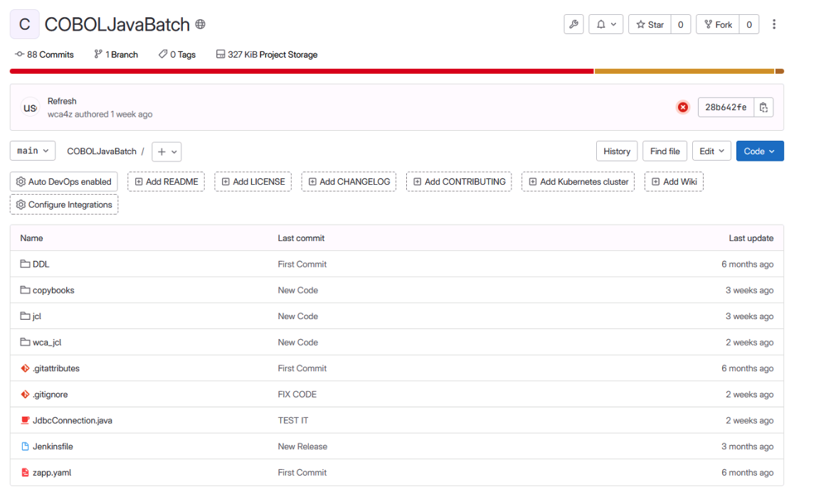Image resolution: width=816 pixels, height=504 pixels.
Task: Click the failed pipeline status icon
Action: point(683,107)
